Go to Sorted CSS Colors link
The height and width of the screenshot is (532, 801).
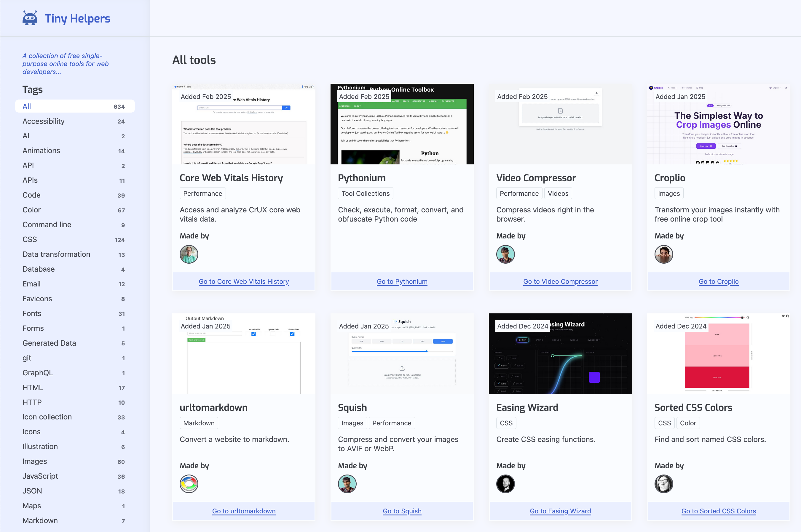click(x=719, y=511)
